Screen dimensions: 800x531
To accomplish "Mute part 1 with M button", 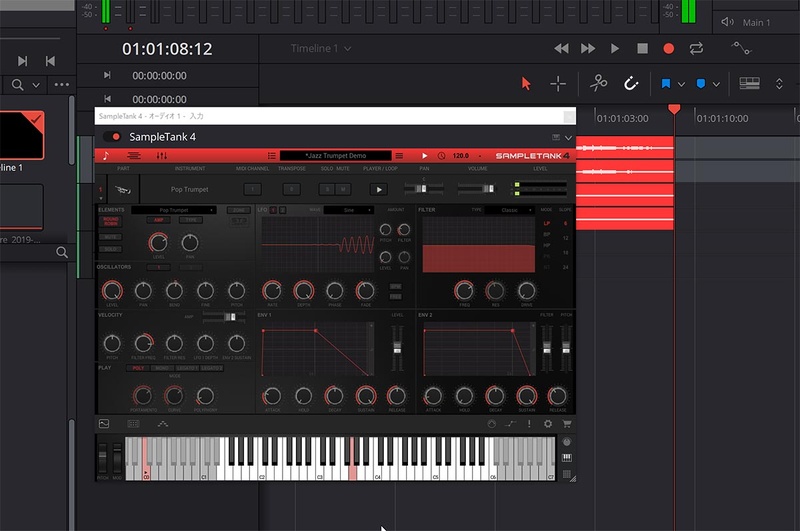I will click(x=343, y=189).
